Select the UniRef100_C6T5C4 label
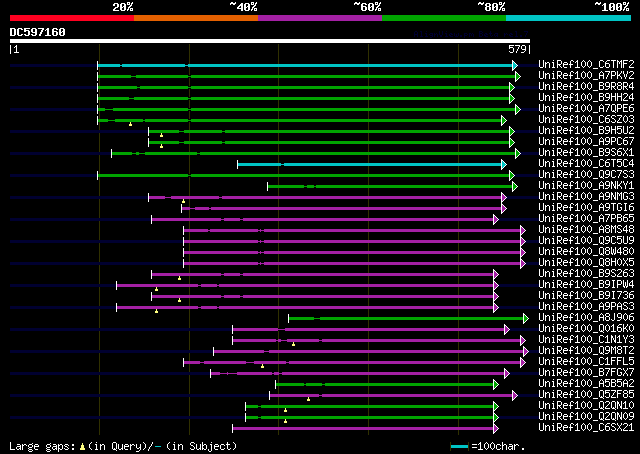 tap(586, 164)
